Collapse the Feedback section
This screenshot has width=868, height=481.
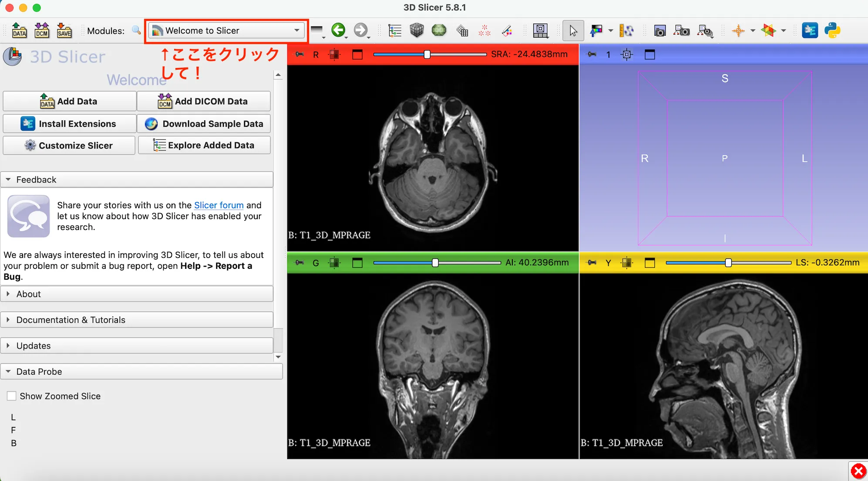(x=36, y=179)
